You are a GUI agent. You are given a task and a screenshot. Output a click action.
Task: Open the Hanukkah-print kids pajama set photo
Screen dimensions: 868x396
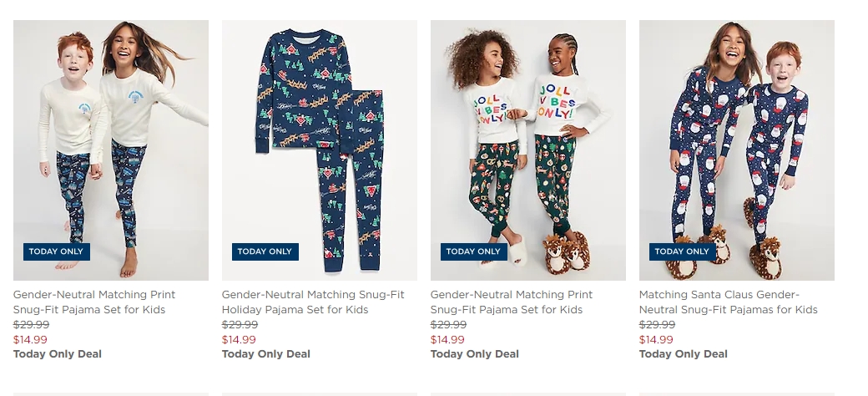pyautogui.click(x=111, y=150)
